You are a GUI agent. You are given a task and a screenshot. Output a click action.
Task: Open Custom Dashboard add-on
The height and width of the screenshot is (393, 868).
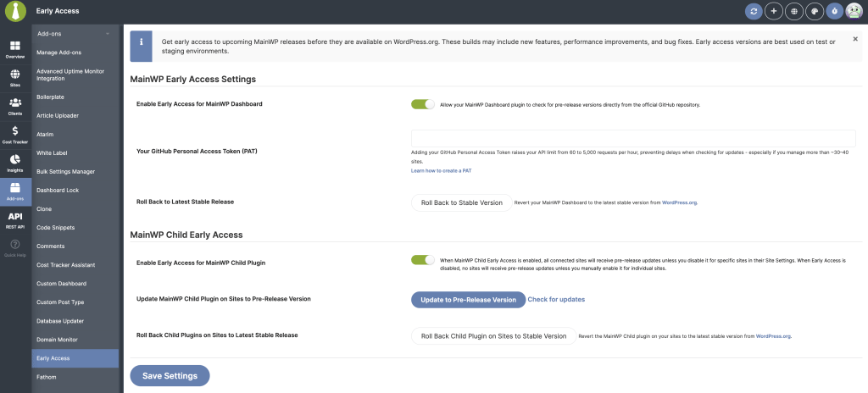pos(75,284)
